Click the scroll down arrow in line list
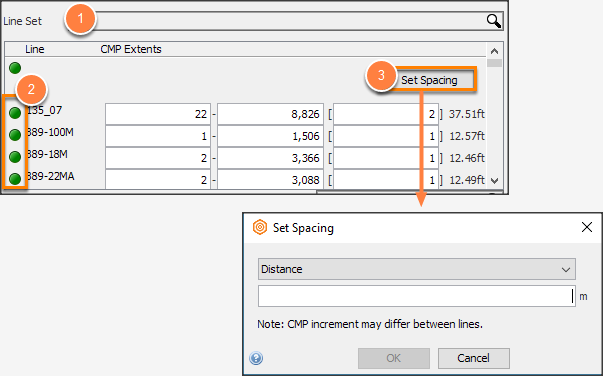The width and height of the screenshot is (603, 376). tap(495, 181)
